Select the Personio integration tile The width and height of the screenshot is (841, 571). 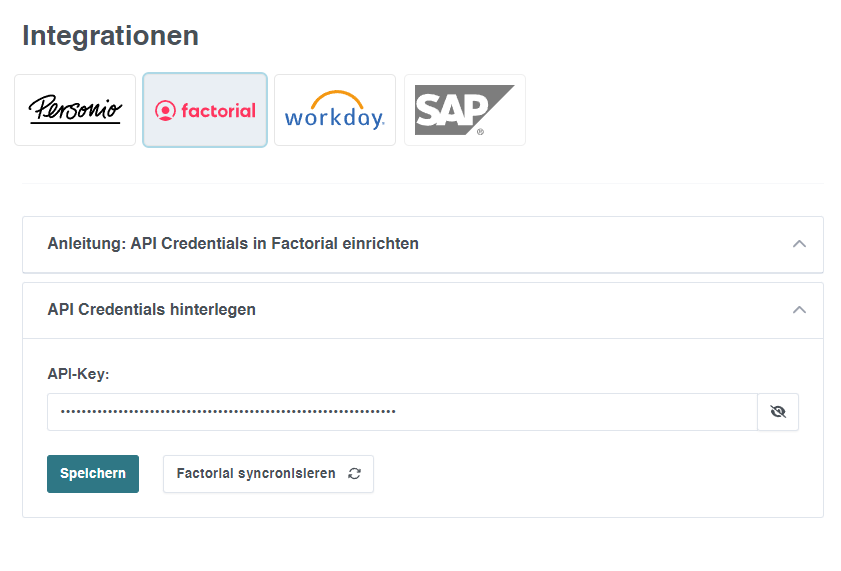[75, 110]
